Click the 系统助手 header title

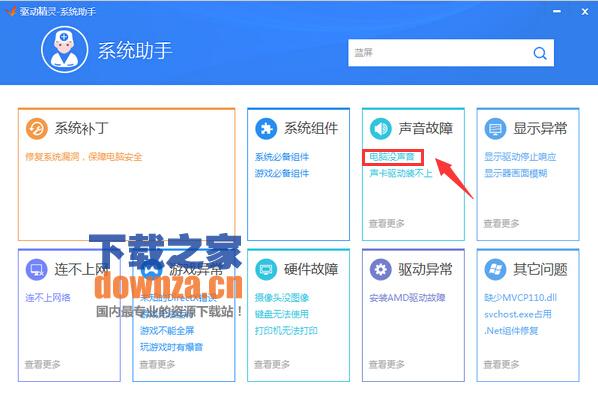[135, 51]
